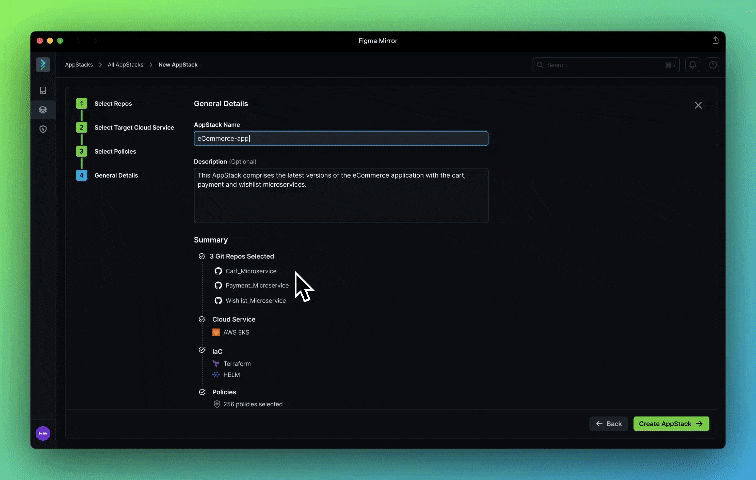Open the AppStacks breadcrumb
Image resolution: width=756 pixels, height=480 pixels.
pos(79,65)
